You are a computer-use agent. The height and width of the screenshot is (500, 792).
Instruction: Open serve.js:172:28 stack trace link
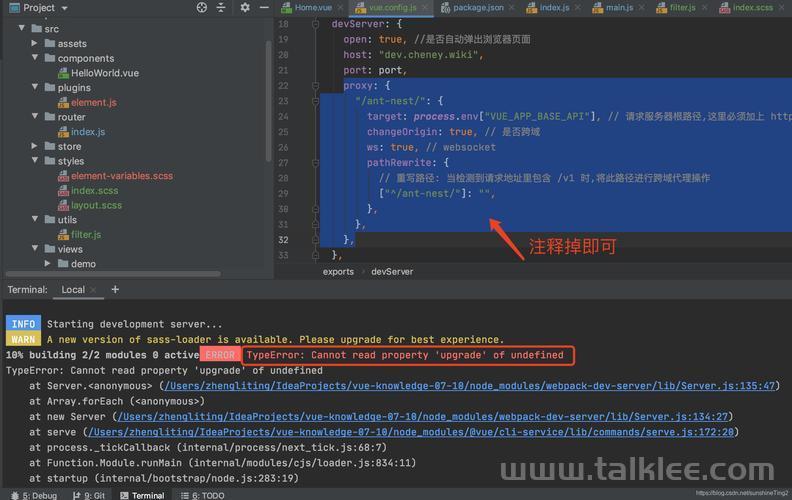click(x=411, y=432)
